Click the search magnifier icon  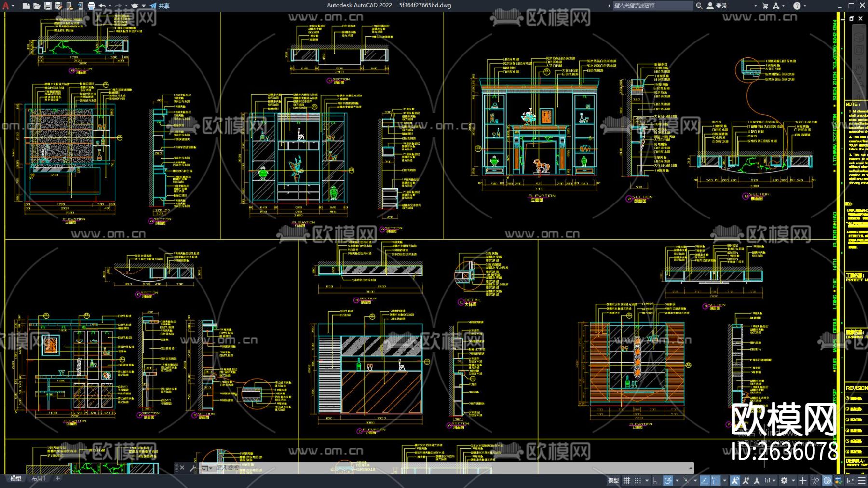click(x=699, y=6)
